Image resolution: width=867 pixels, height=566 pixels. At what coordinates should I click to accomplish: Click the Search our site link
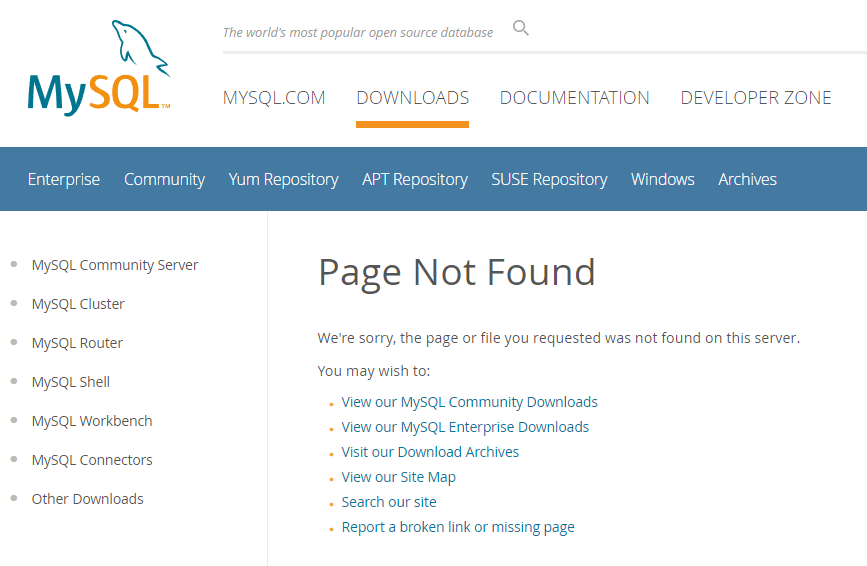point(389,502)
